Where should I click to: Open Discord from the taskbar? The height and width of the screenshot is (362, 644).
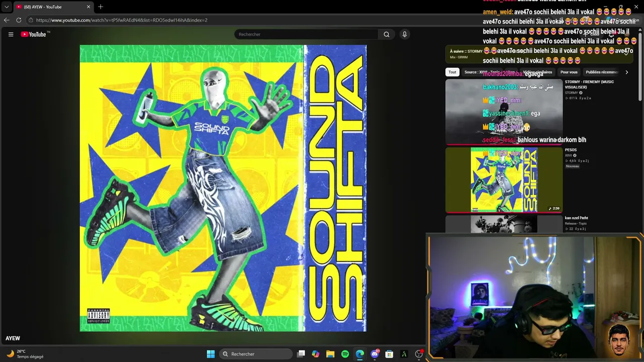click(x=374, y=354)
